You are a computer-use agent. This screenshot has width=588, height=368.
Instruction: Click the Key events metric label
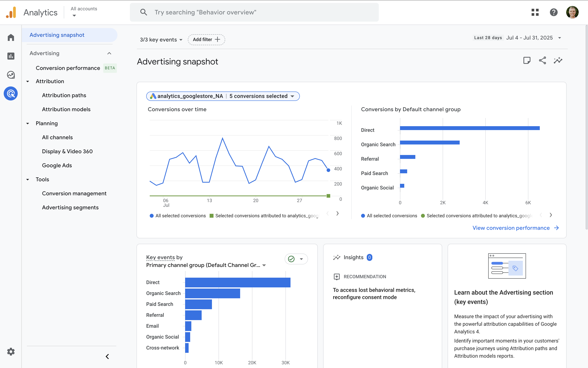click(x=160, y=257)
